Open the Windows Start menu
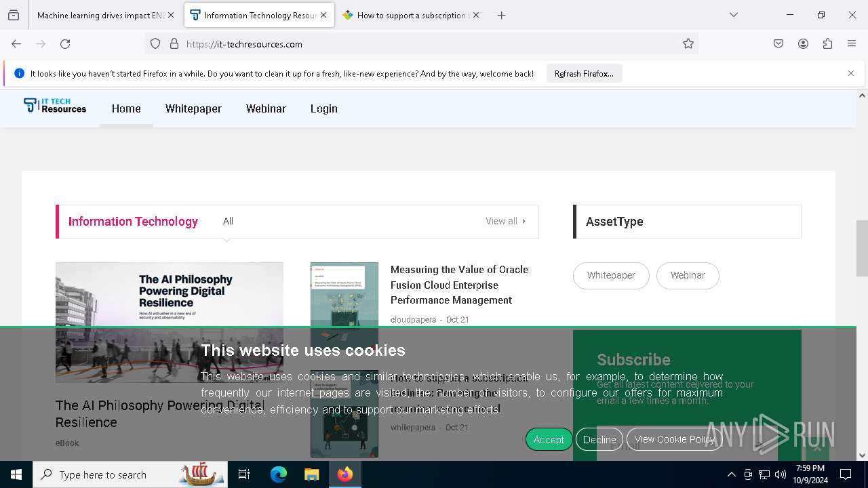Viewport: 868px width, 488px height. coord(16,474)
